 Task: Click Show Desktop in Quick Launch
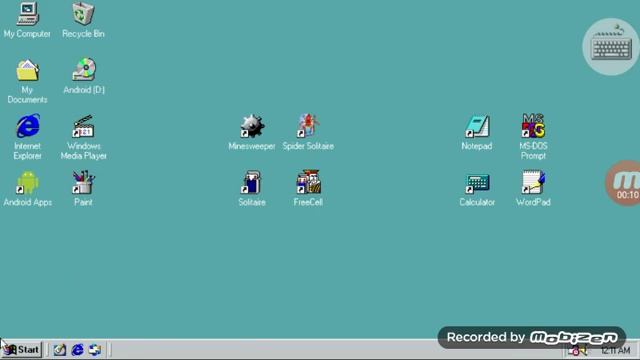60,350
